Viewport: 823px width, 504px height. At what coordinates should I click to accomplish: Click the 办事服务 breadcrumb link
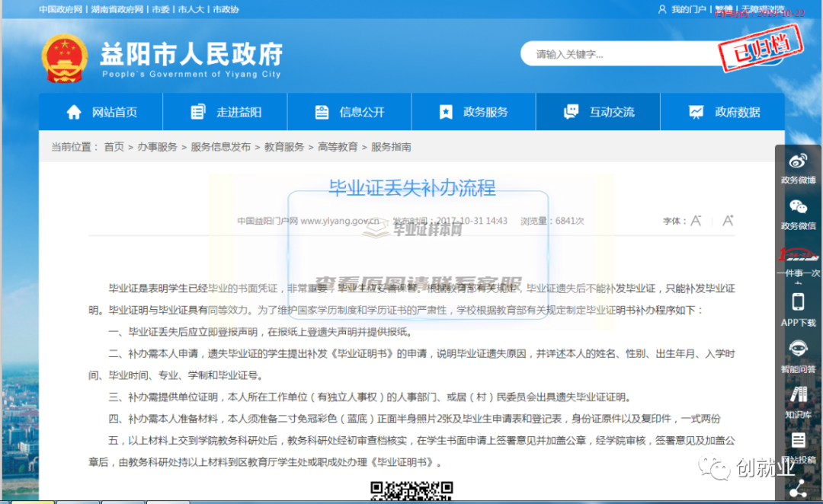157,147
